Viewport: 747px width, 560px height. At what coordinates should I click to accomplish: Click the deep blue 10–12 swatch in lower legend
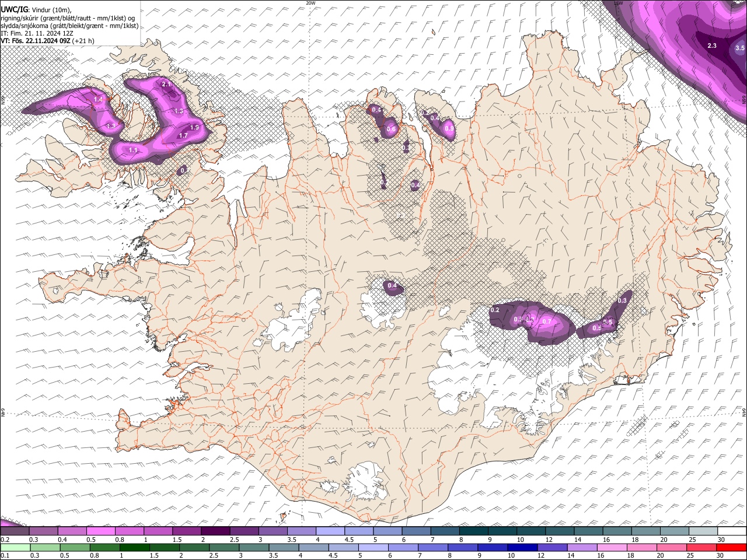(523, 548)
